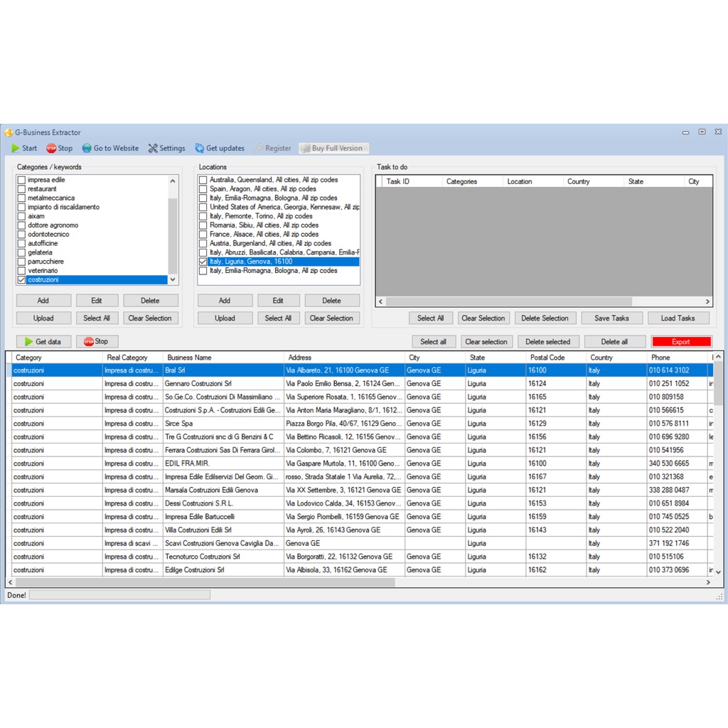Uncheck the costruzioni keyword checkbox

coord(21,280)
